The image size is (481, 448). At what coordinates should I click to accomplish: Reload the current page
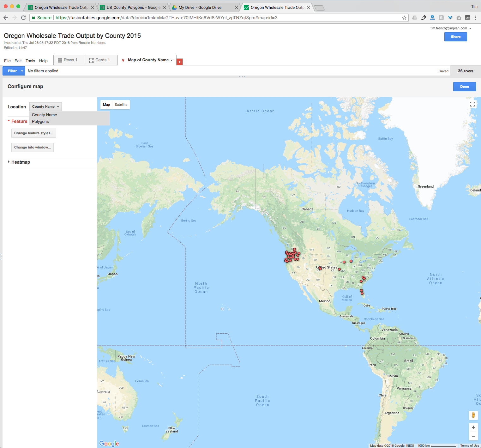click(x=23, y=18)
